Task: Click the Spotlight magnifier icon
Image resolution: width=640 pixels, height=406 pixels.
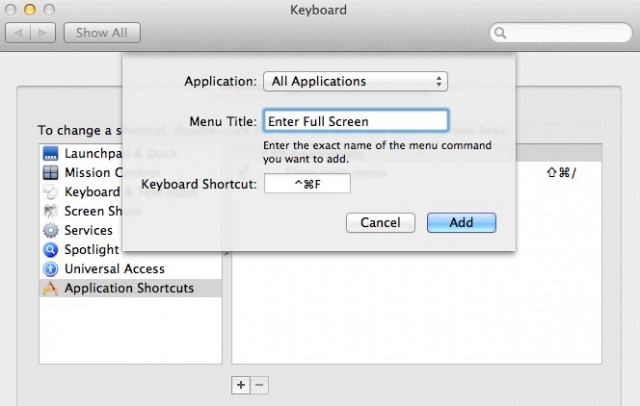Action: (x=50, y=249)
